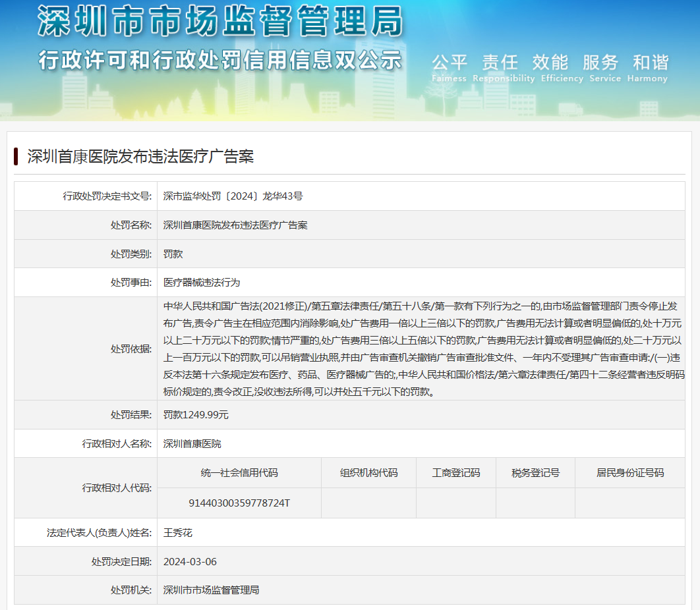Click the 行政相对人代码 row label

pos(117,488)
